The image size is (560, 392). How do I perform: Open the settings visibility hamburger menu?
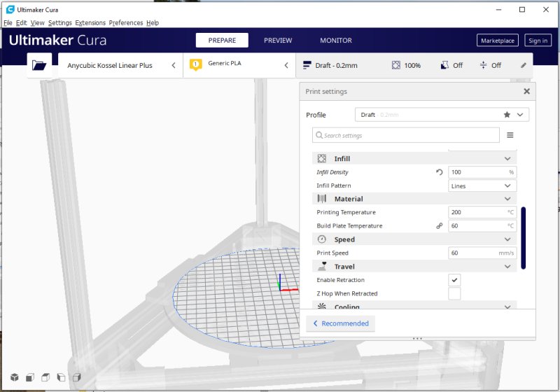click(510, 135)
